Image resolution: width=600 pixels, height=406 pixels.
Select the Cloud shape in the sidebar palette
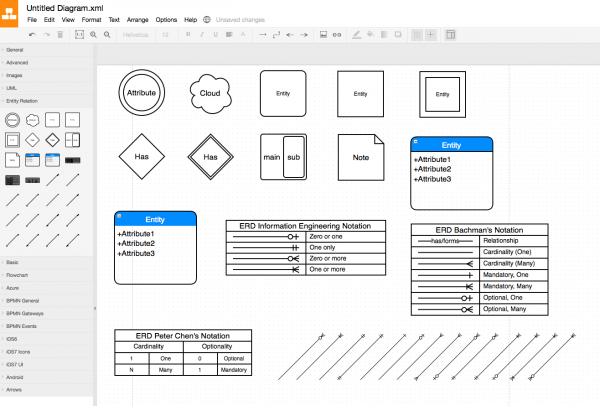[x=33, y=119]
